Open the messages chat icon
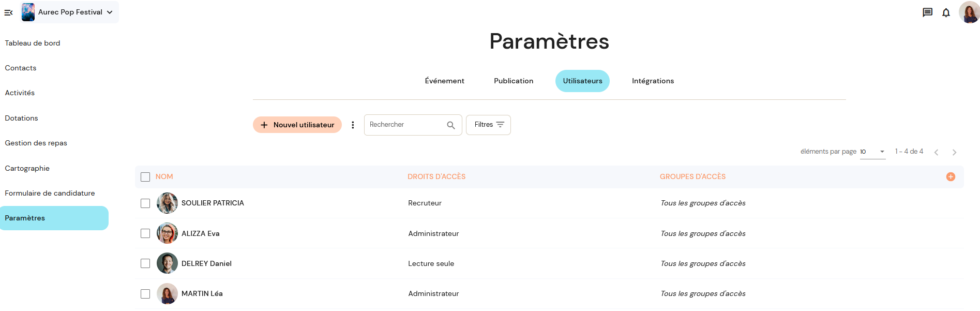 coord(927,12)
